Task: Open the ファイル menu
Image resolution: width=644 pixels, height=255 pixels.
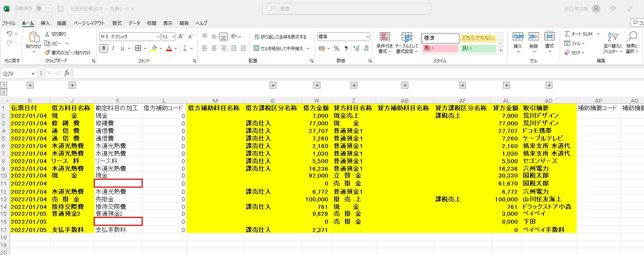Action: coord(9,23)
